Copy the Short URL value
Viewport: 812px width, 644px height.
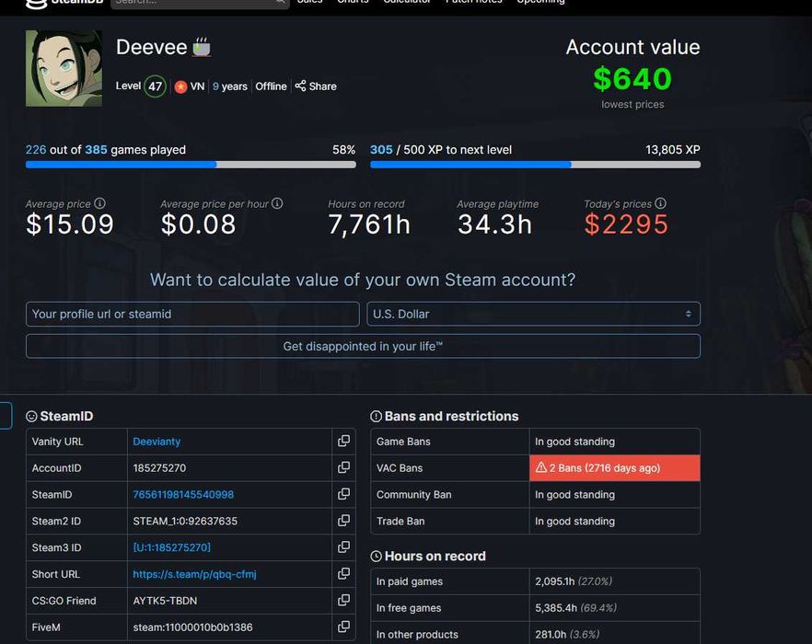point(343,573)
